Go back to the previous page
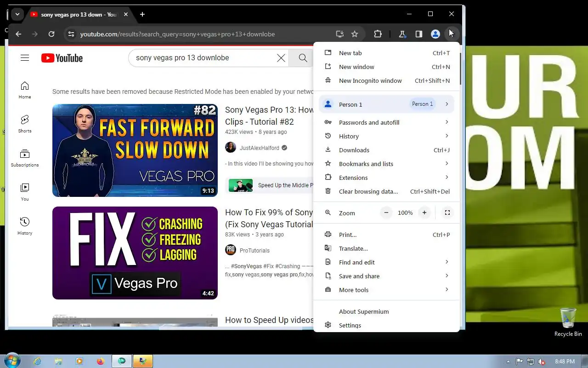Image resolution: width=588 pixels, height=368 pixels. tap(18, 34)
